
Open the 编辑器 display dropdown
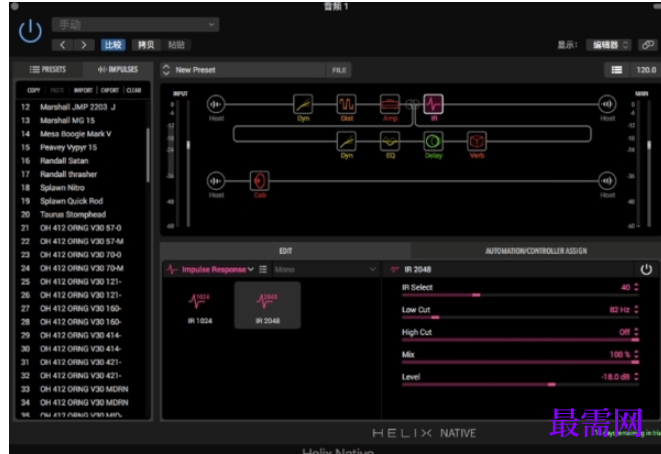pyautogui.click(x=608, y=45)
